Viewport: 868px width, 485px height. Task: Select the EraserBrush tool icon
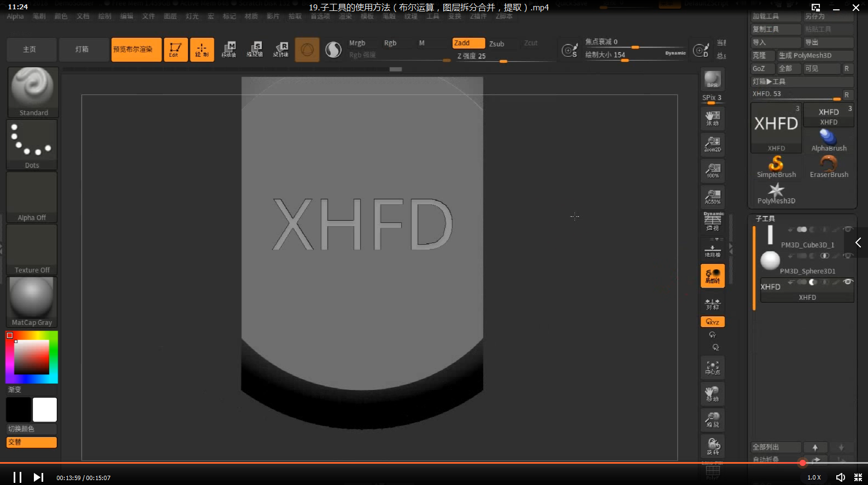829,167
